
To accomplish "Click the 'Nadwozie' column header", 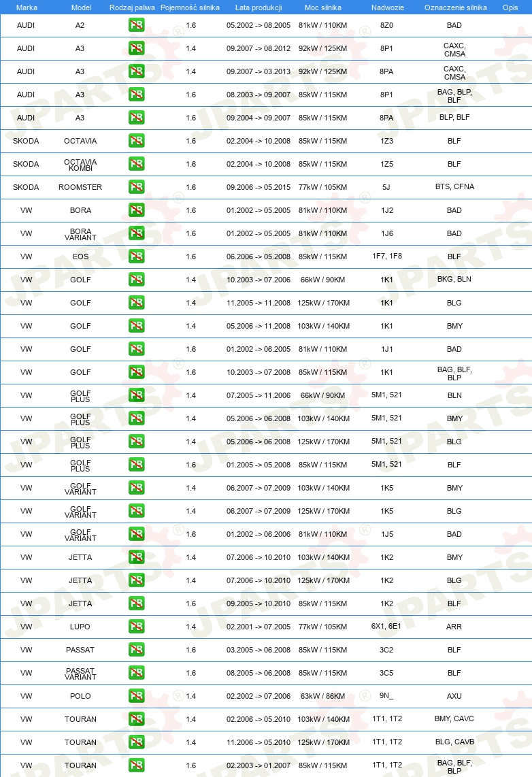I will tap(387, 7).
